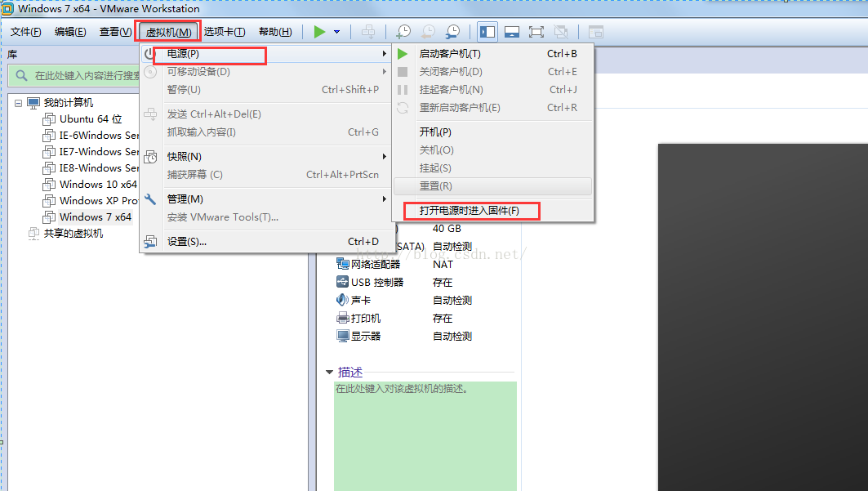Toggle the thumbnail bar view icon
This screenshot has height=491, width=868.
coord(511,32)
